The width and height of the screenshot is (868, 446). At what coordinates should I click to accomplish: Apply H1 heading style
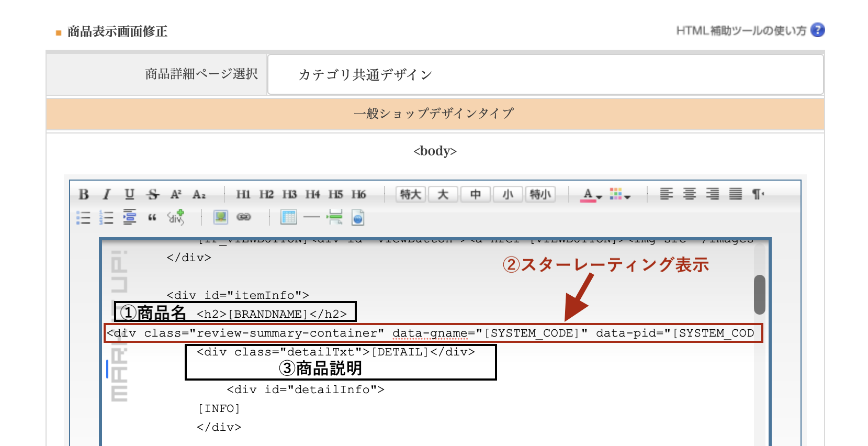coord(243,195)
